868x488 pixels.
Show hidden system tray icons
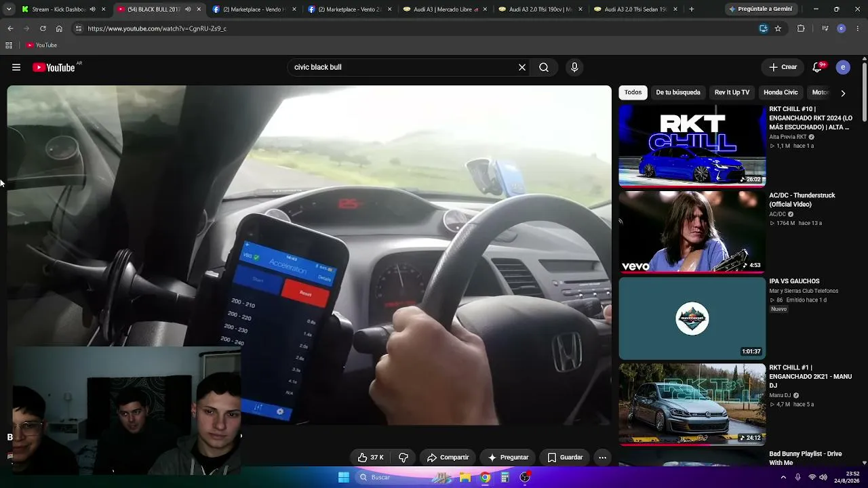pos(783,477)
